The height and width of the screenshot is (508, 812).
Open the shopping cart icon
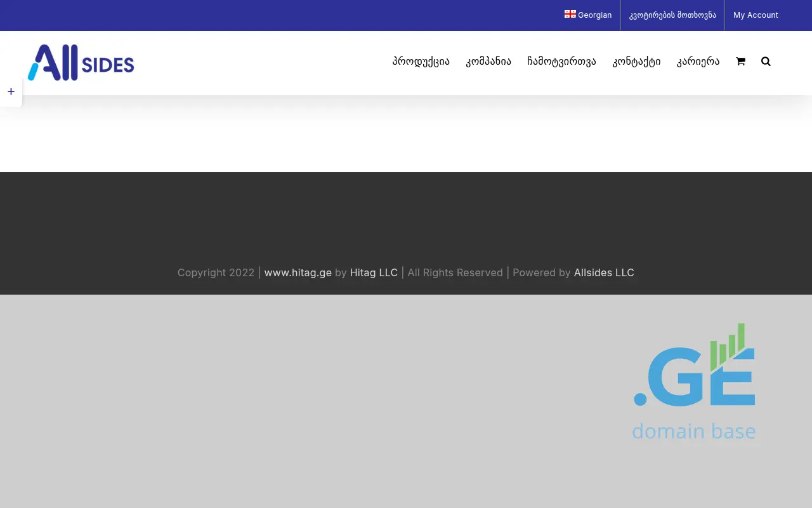pyautogui.click(x=740, y=62)
